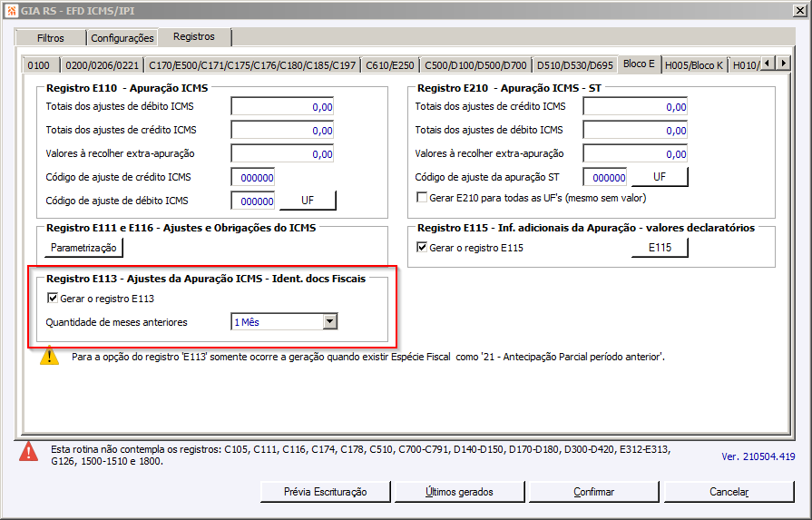Toggle Gerar o registro E115 checkbox
Viewport: 812px width, 520px height.
(422, 248)
